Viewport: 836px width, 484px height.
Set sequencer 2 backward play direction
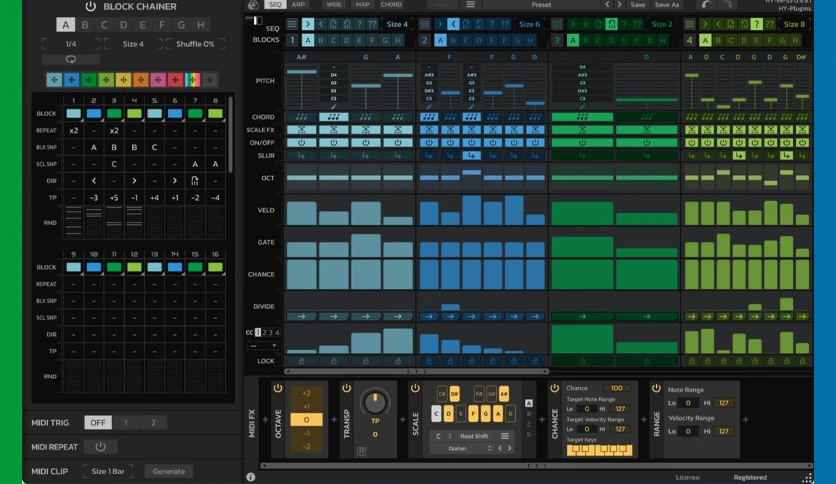453,24
